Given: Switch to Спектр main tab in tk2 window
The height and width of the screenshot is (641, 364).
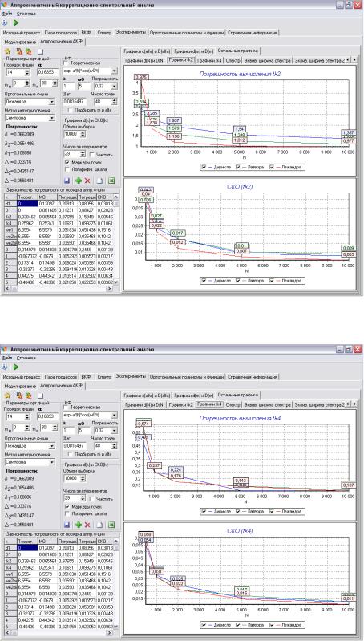Looking at the screenshot, I should pos(104,33).
